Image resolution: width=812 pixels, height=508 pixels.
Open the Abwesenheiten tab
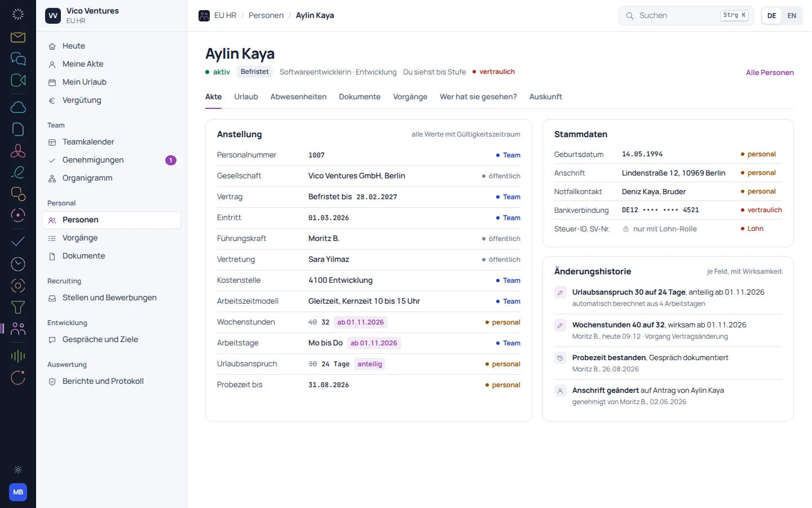(x=298, y=97)
